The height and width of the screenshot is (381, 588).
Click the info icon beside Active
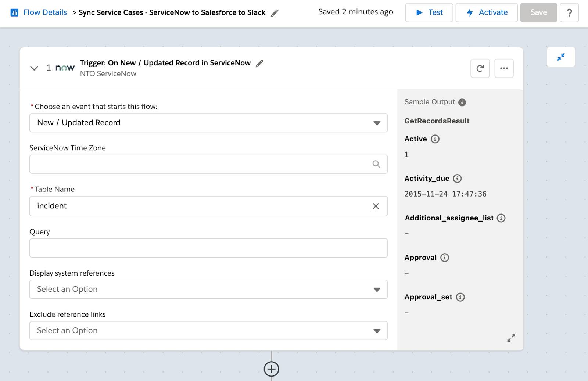435,139
